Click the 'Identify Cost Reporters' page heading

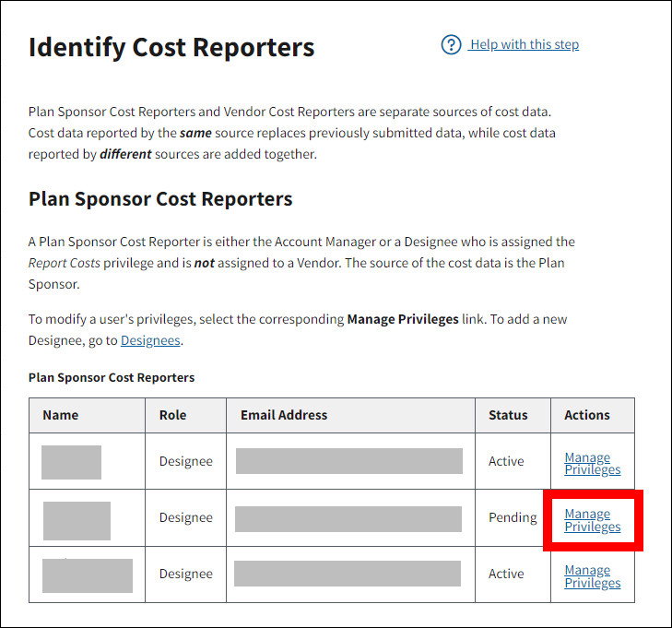click(x=171, y=48)
